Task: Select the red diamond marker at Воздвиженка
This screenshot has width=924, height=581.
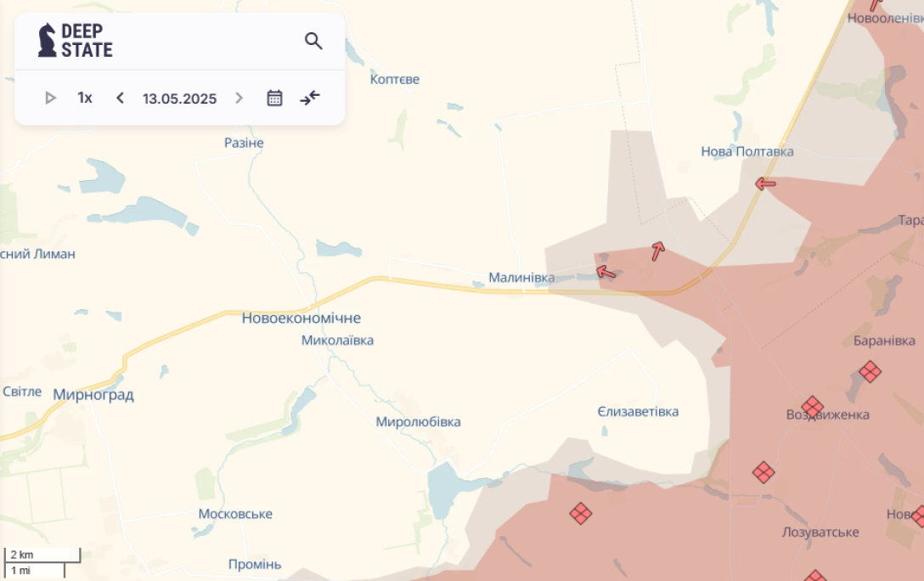Action: (813, 407)
